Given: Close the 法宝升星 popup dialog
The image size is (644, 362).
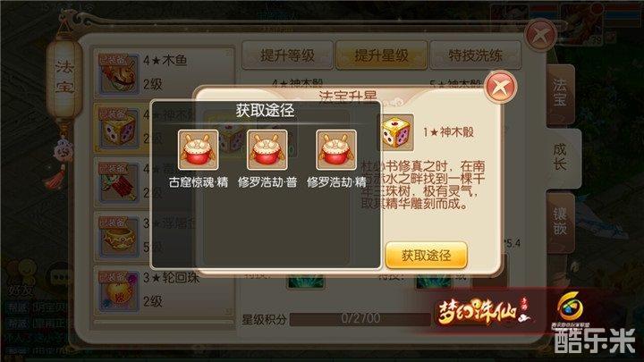Looking at the screenshot, I should (x=500, y=87).
